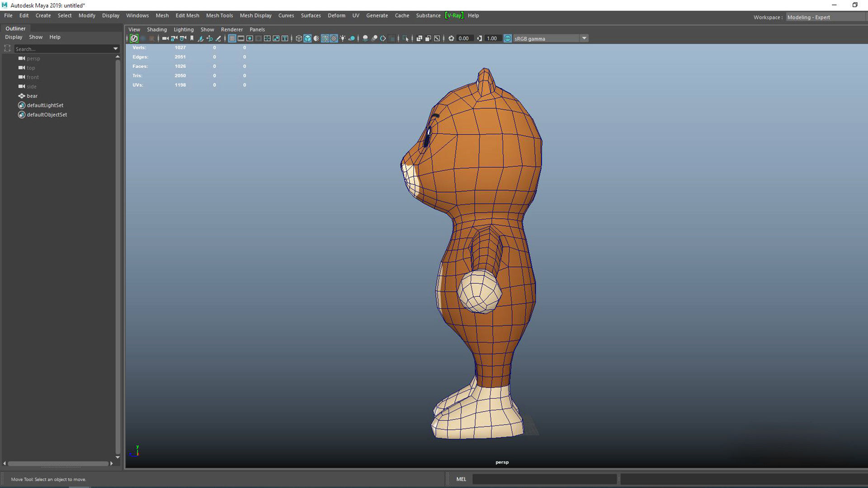Switch to Wireframe display icon
Image resolution: width=868 pixels, height=488 pixels.
coord(299,38)
